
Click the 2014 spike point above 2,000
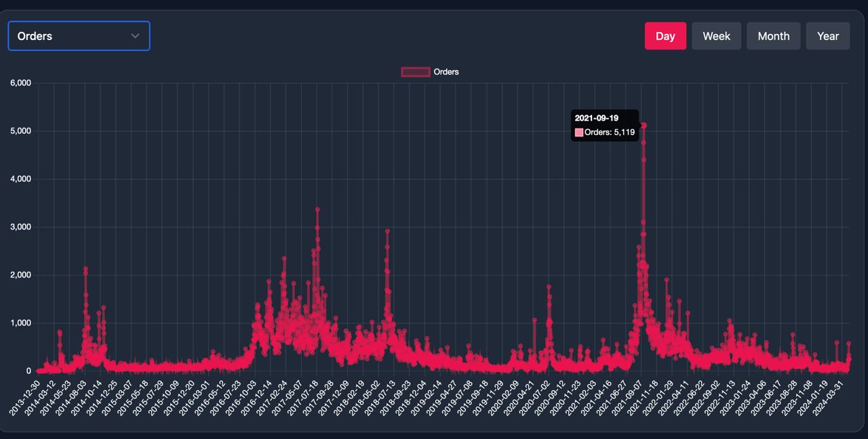click(85, 269)
